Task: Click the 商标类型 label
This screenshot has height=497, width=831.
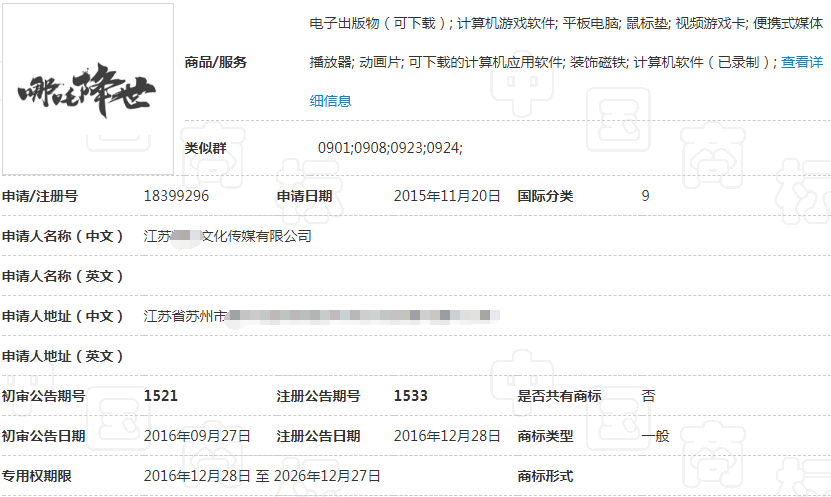Action: tap(545, 436)
